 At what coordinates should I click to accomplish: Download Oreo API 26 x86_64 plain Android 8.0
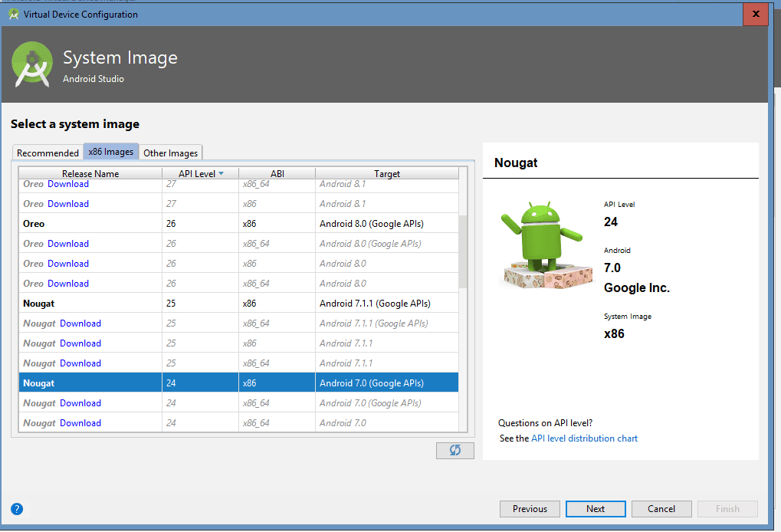[x=68, y=284]
